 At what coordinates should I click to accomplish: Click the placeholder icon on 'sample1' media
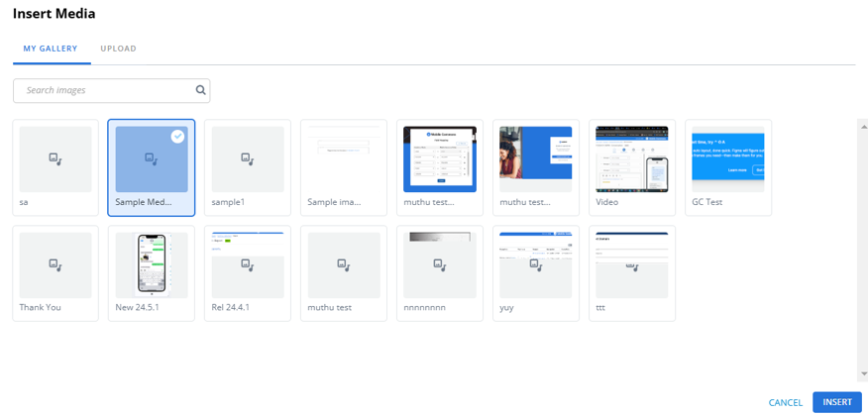tap(248, 158)
